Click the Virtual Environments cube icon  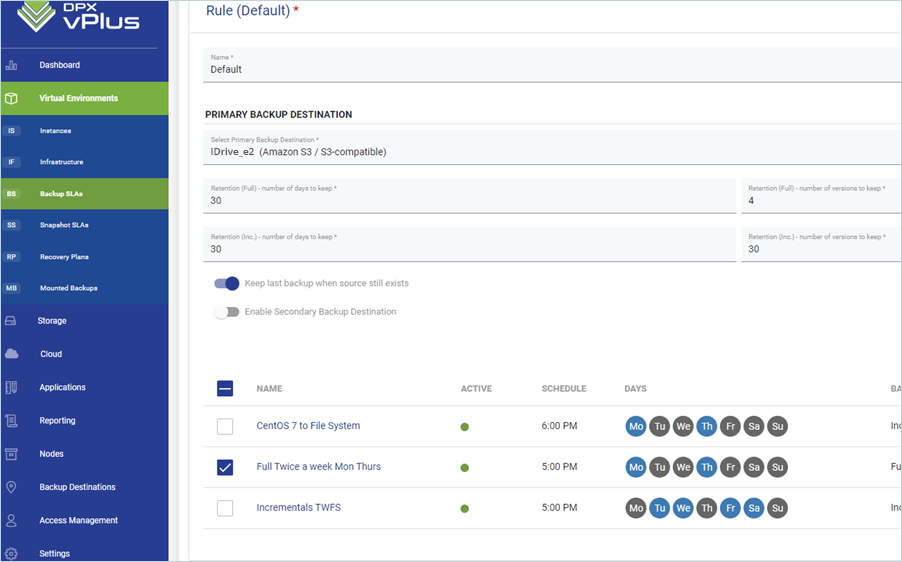12,98
